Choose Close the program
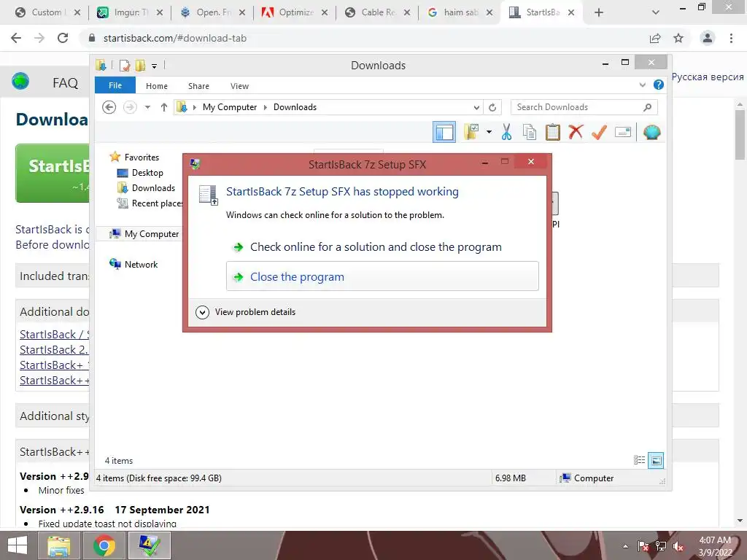 pyautogui.click(x=382, y=276)
